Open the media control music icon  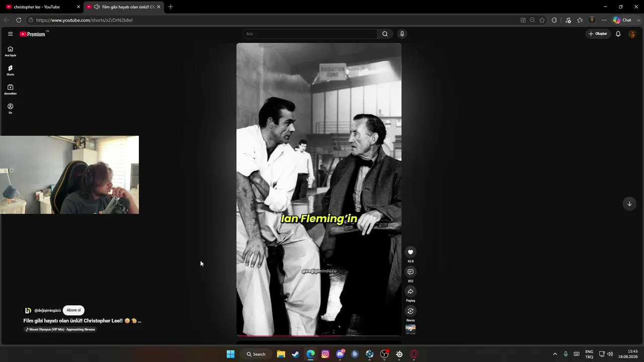tap(568, 20)
